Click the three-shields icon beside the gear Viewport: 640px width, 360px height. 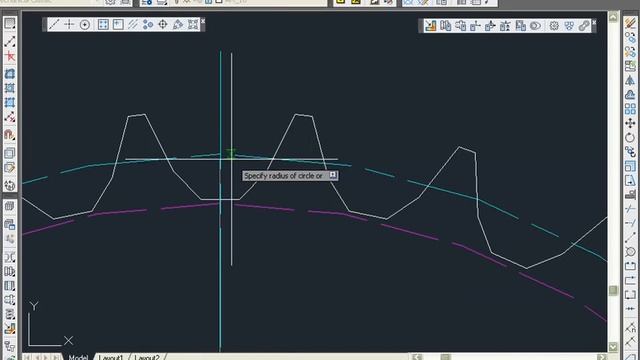(x=569, y=26)
